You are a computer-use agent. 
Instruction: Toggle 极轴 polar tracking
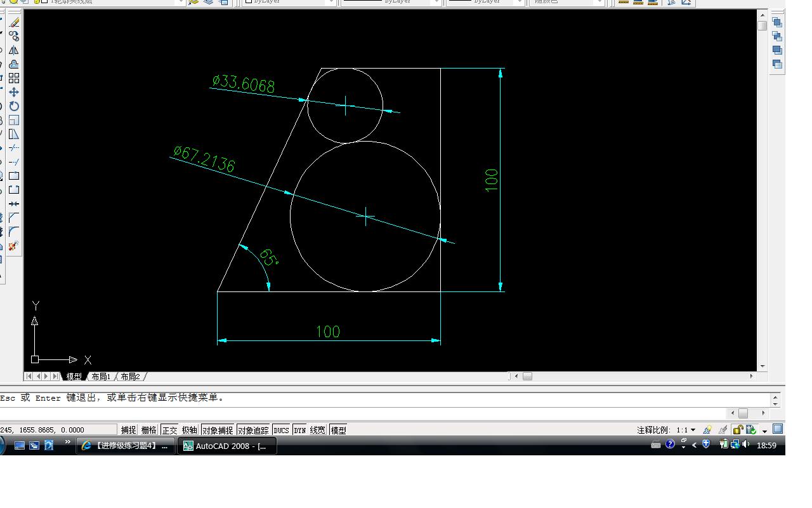coord(190,430)
